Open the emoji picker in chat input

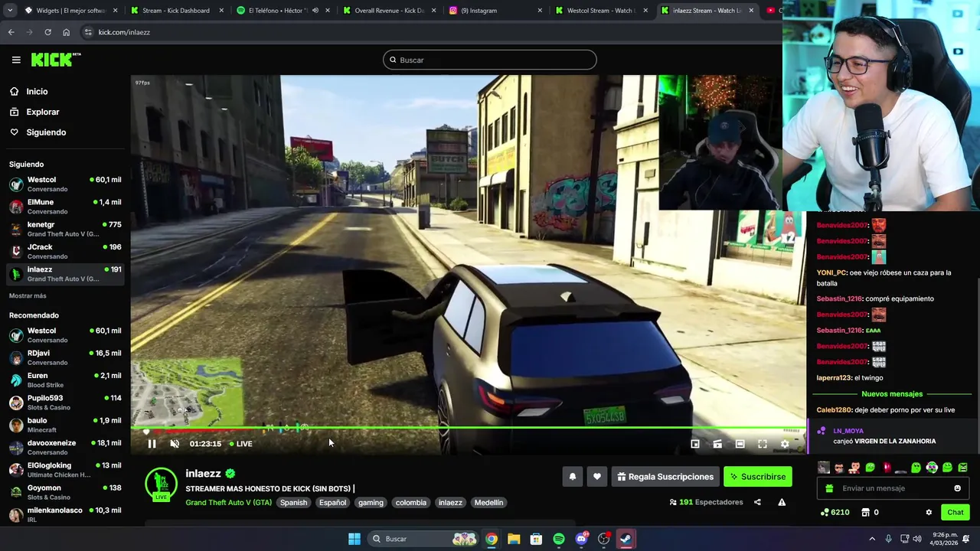tap(957, 488)
